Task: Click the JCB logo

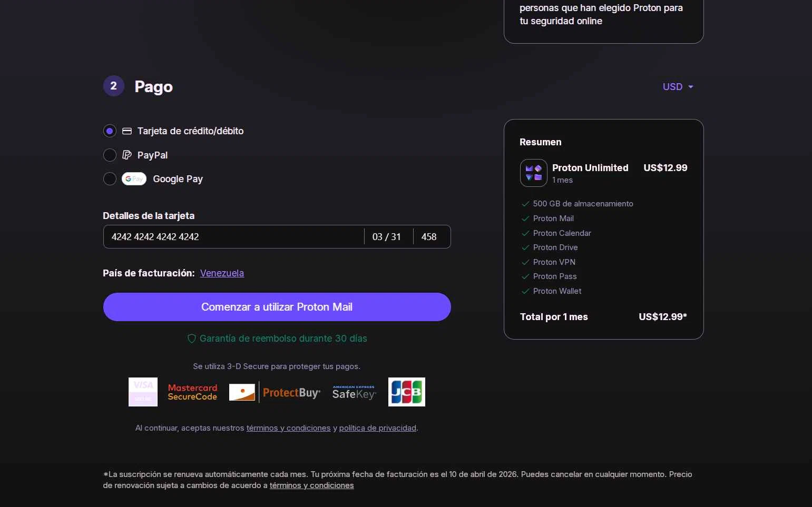Action: click(407, 392)
